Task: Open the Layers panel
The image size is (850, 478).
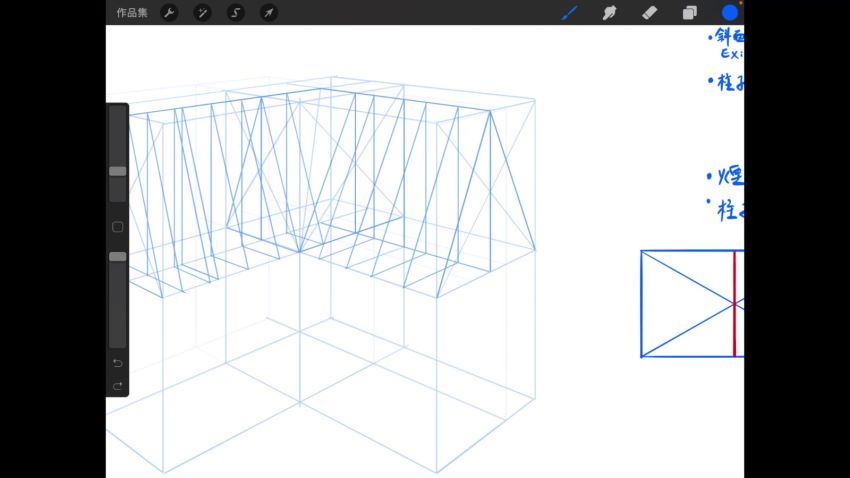Action: coord(690,12)
